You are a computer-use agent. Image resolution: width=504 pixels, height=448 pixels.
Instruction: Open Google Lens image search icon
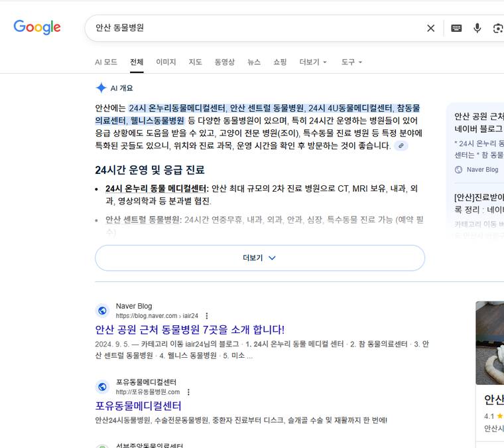pyautogui.click(x=498, y=29)
